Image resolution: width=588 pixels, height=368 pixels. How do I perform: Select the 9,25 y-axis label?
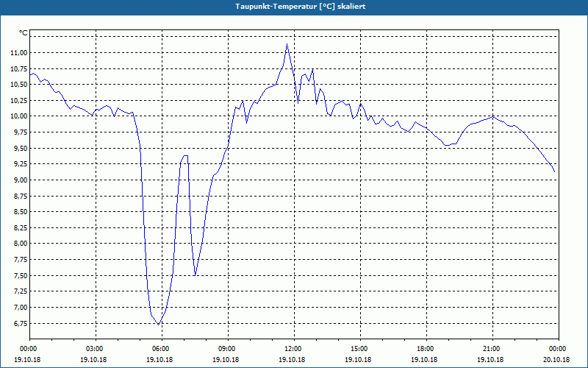point(21,164)
